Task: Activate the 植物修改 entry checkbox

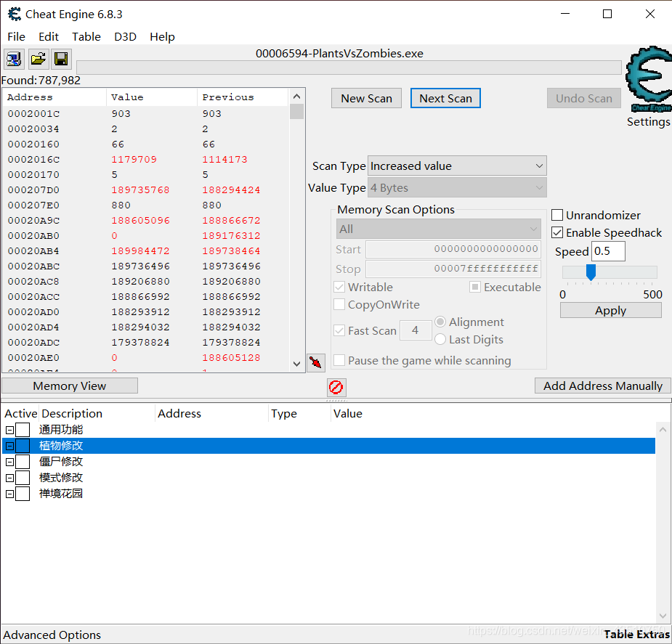Action: (23, 446)
